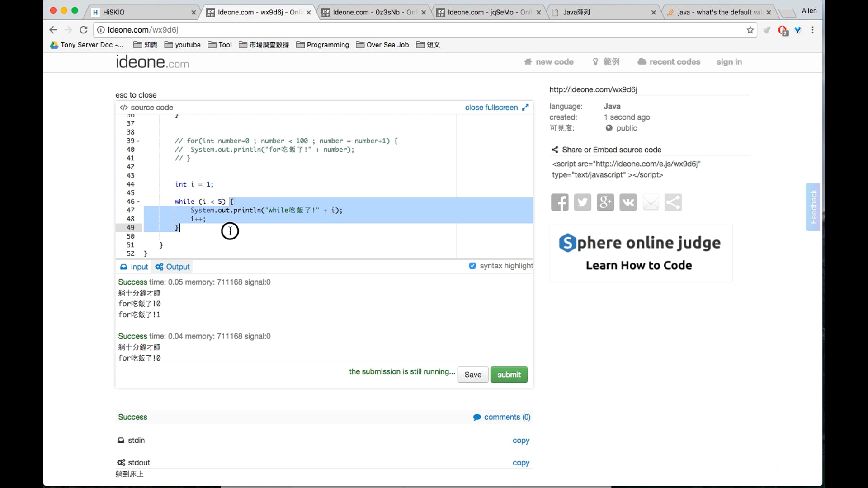This screenshot has width=868, height=488.
Task: Reload the ideone page
Action: (x=84, y=30)
